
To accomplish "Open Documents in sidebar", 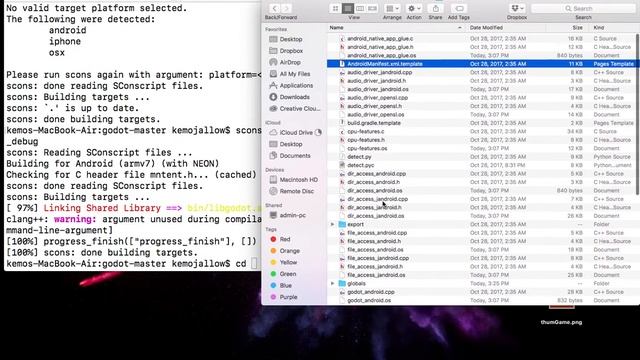I will pos(295,156).
